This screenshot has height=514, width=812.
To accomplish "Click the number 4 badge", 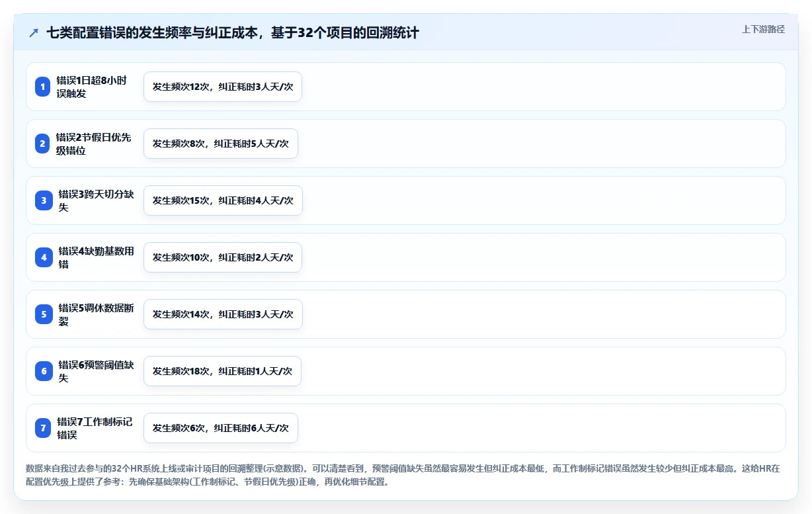I will (x=44, y=257).
